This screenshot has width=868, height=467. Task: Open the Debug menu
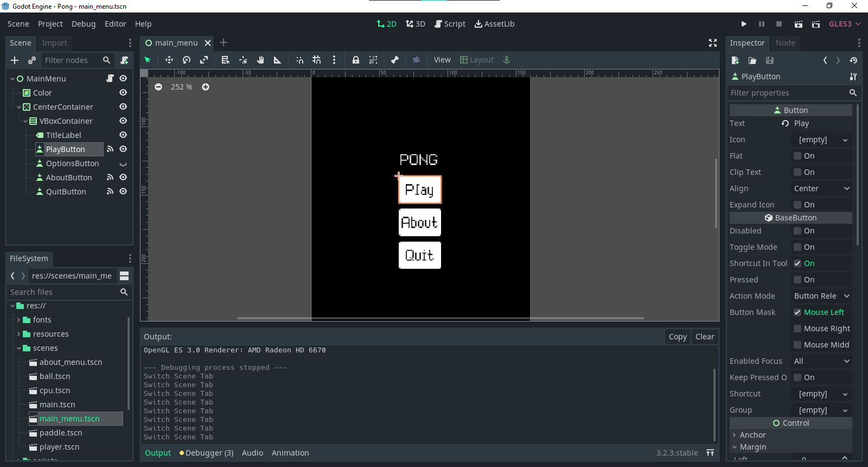tap(84, 24)
